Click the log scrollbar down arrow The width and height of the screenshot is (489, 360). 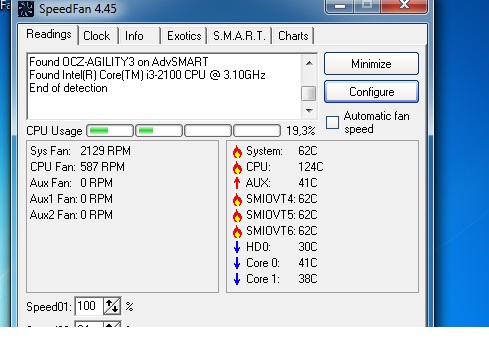point(309,110)
